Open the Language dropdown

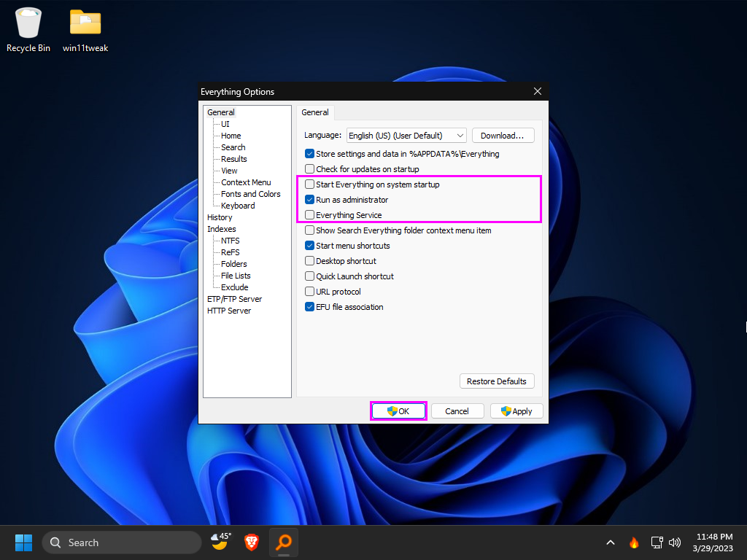point(406,135)
